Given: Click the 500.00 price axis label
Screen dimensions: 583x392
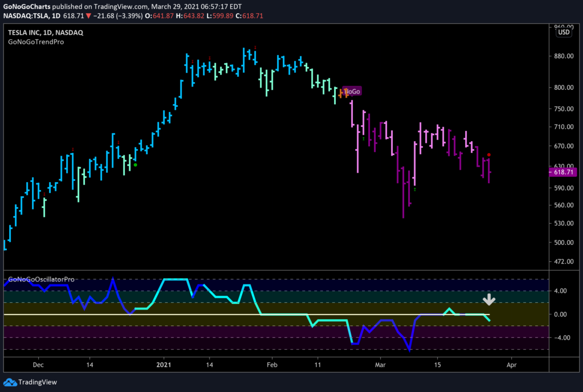Looking at the screenshot, I should (564, 242).
